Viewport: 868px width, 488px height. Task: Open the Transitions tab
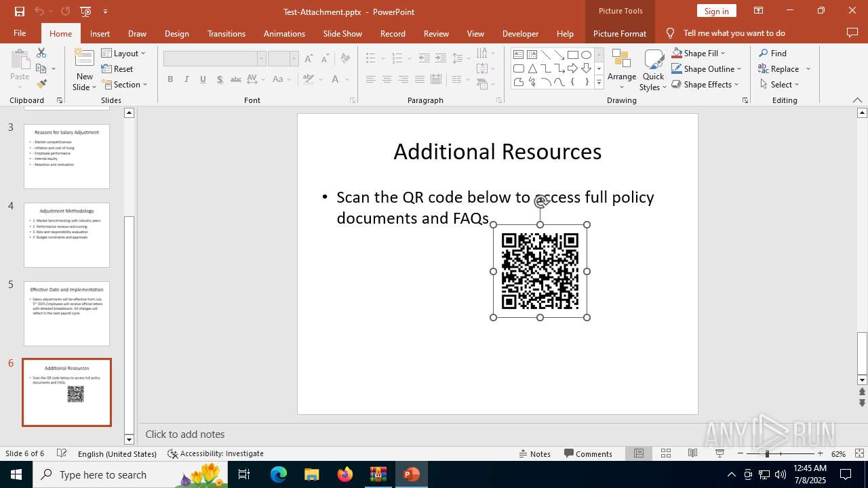pos(226,33)
